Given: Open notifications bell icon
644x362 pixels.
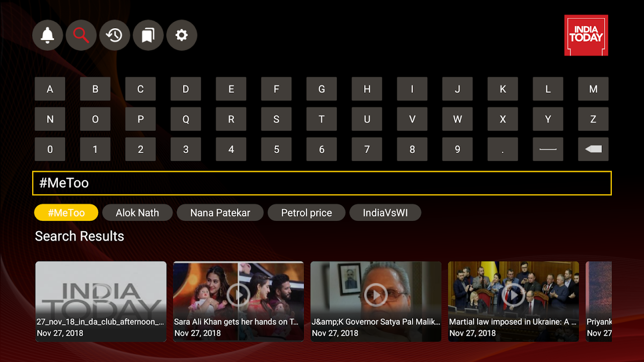Looking at the screenshot, I should point(48,35).
